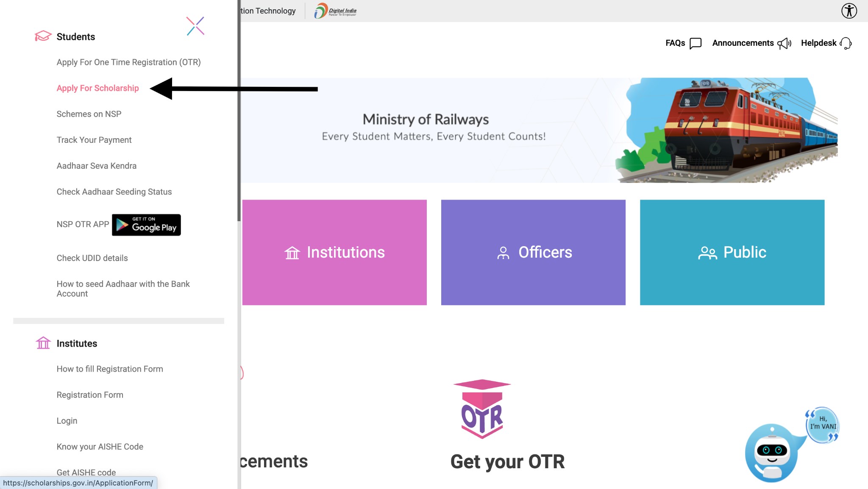Viewport: 868px width, 489px height.
Task: Open the Officers tile
Action: pyautogui.click(x=533, y=252)
